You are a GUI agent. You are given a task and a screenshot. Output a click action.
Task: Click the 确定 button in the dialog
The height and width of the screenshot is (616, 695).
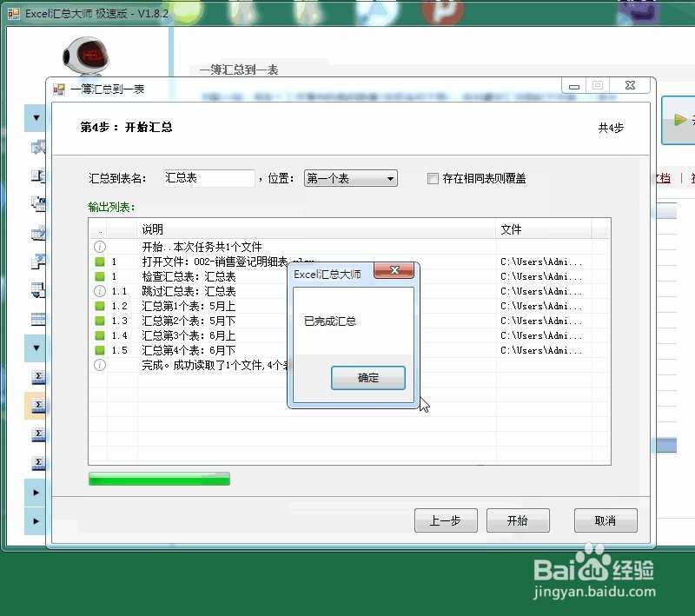367,378
